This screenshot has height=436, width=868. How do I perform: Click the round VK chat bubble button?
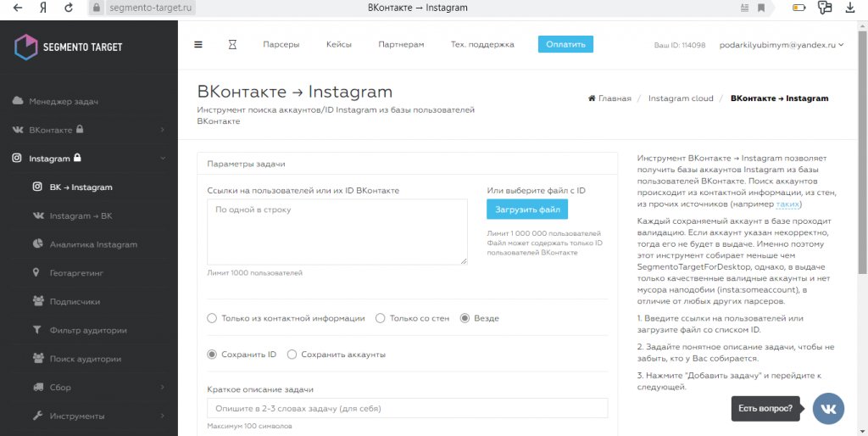coord(828,409)
